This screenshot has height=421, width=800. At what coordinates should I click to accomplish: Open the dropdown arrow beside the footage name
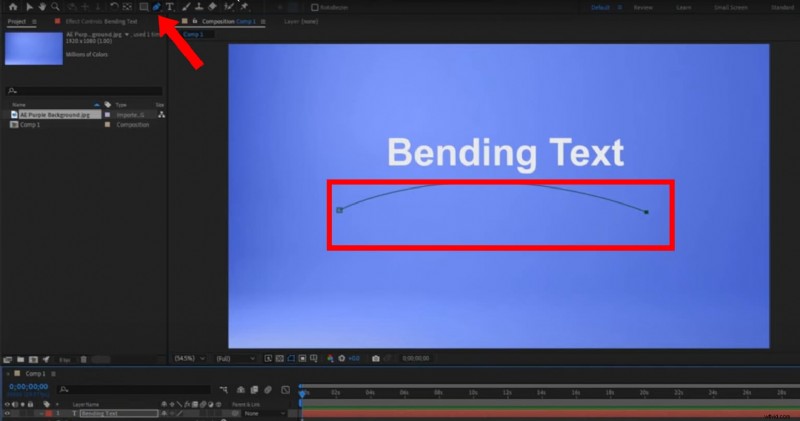(127, 34)
